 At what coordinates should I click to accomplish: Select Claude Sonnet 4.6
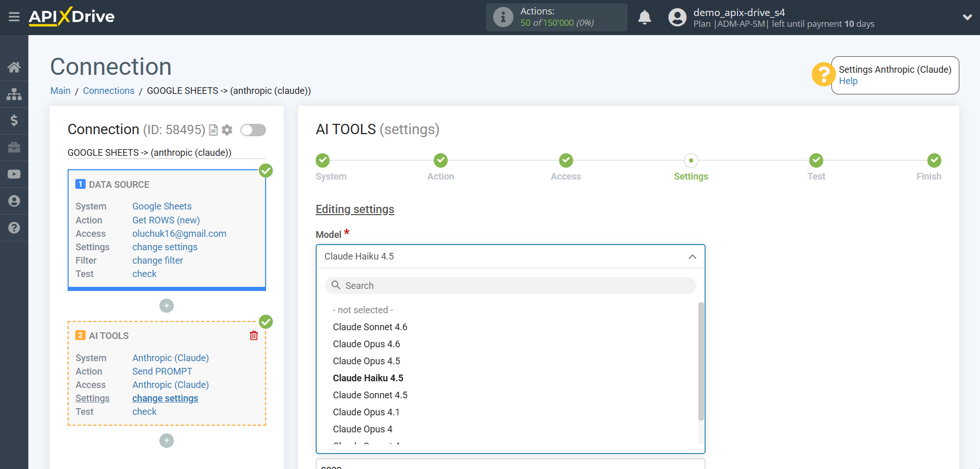370,327
